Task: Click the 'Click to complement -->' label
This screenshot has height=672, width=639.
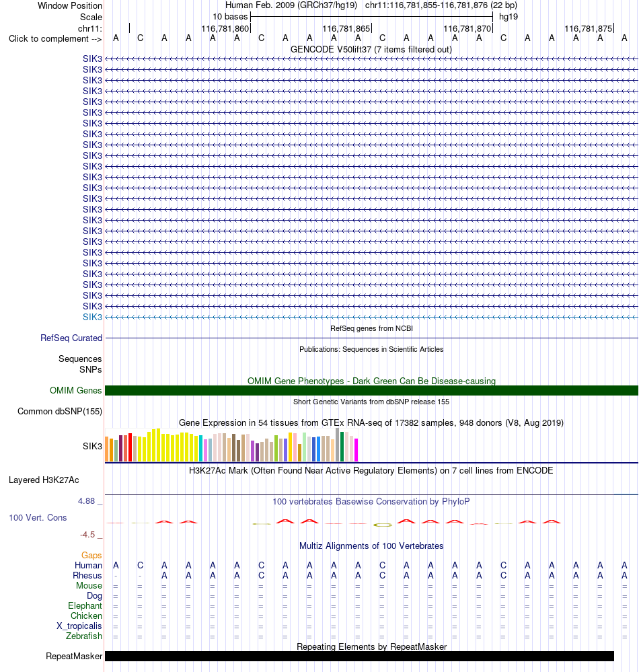Action: tap(55, 38)
